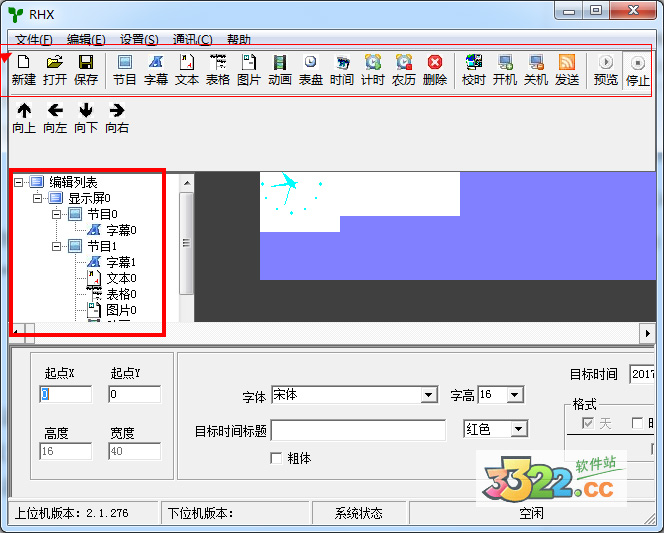Screen dimensions: 664x533
Task: Select 字幕0 in the edit list
Action: click(121, 230)
